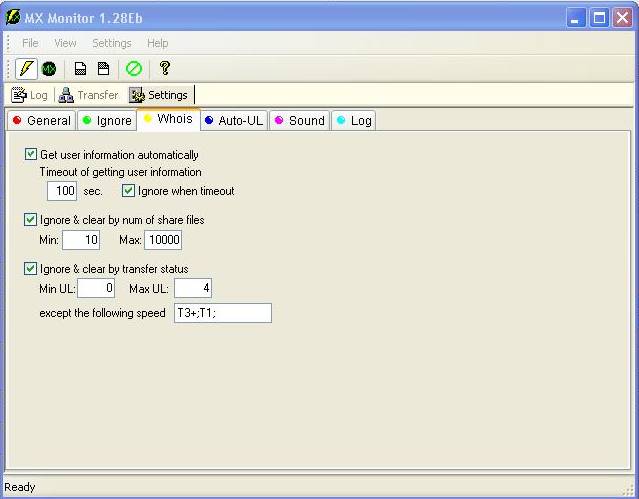
Task: Open the Help menu
Action: [157, 43]
